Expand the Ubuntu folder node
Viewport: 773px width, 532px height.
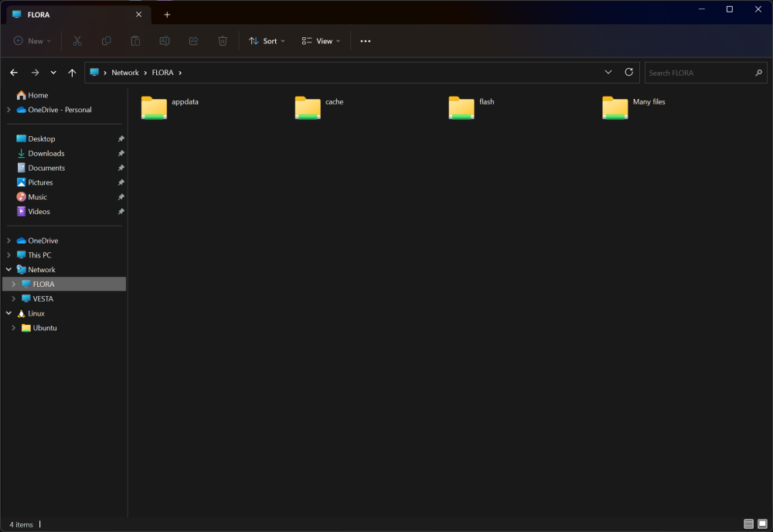click(14, 328)
